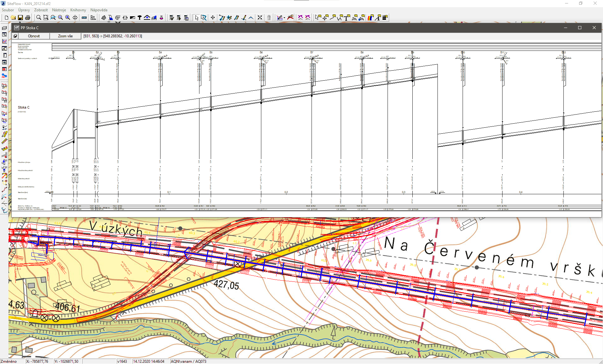Click the Obnovit button in PP Stoka C
Viewport: 603px width, 364px height.
click(34, 36)
